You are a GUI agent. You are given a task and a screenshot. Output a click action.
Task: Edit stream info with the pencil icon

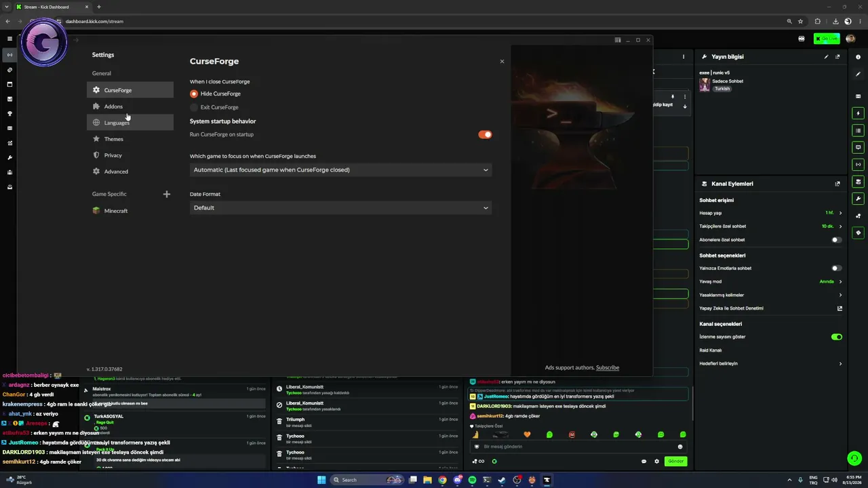coord(826,57)
